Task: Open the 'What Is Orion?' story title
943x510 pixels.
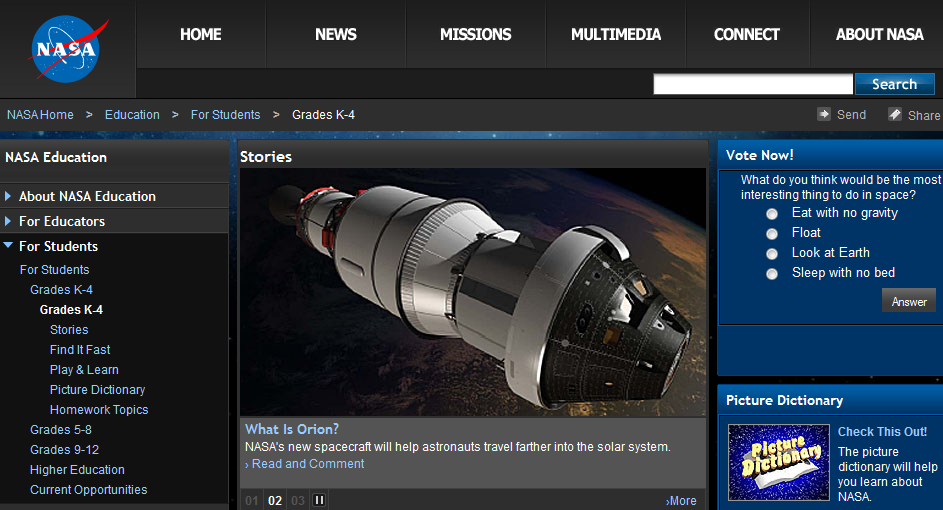Action: pos(292,429)
